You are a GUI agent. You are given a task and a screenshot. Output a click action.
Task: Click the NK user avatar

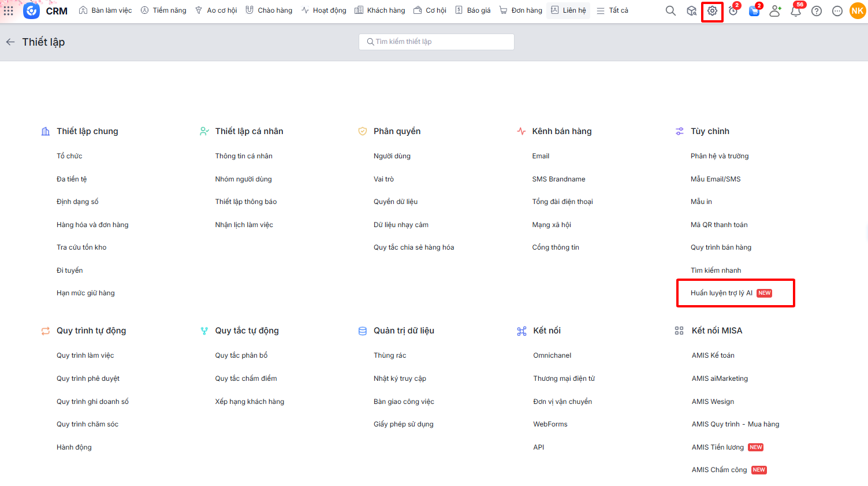(x=857, y=11)
